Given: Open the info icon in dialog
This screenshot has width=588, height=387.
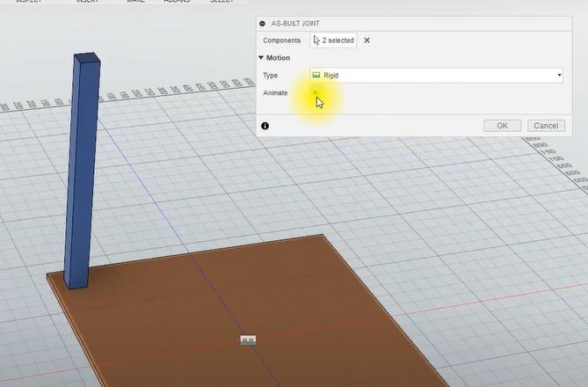Looking at the screenshot, I should point(265,126).
